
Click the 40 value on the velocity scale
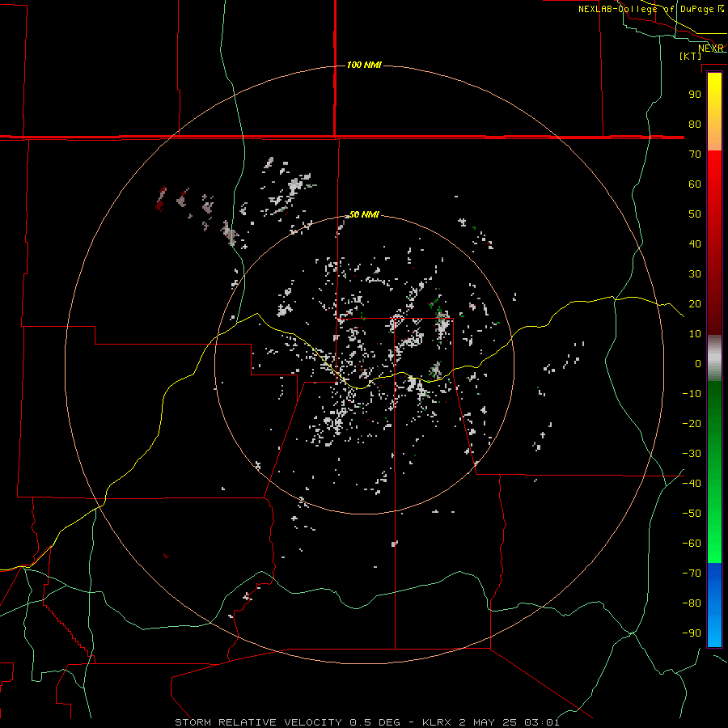pos(695,243)
